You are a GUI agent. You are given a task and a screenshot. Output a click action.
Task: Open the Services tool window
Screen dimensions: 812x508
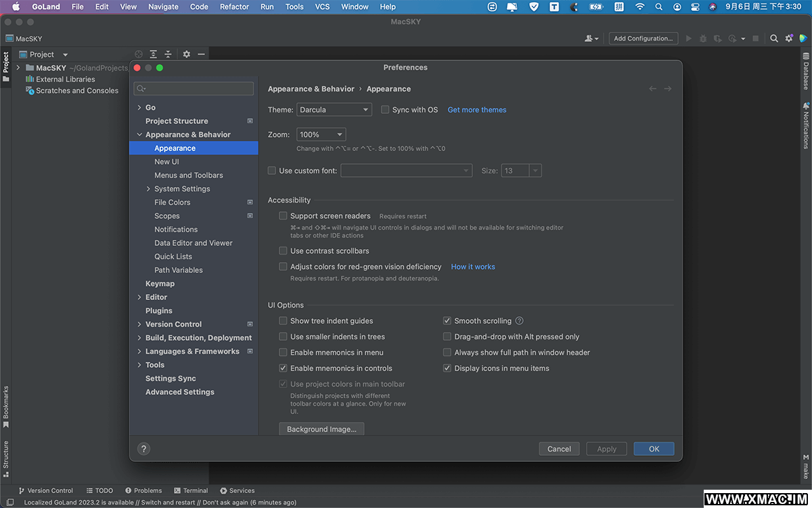(x=238, y=490)
